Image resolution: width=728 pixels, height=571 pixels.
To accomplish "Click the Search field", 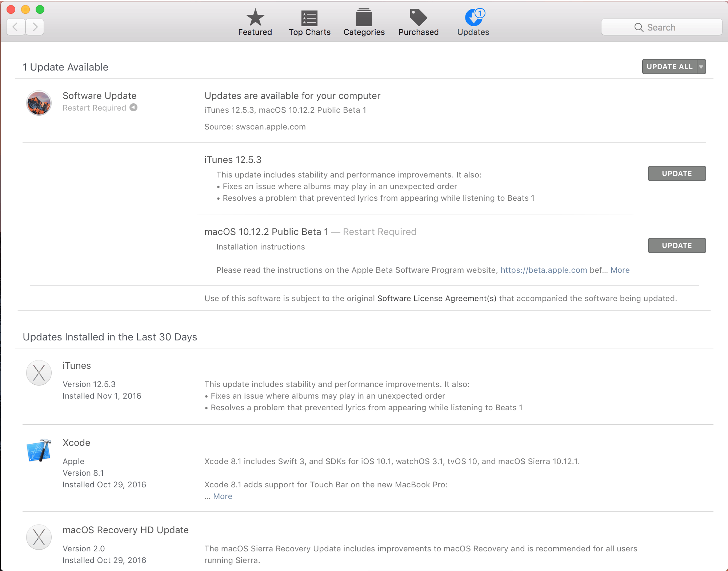I will [661, 27].
